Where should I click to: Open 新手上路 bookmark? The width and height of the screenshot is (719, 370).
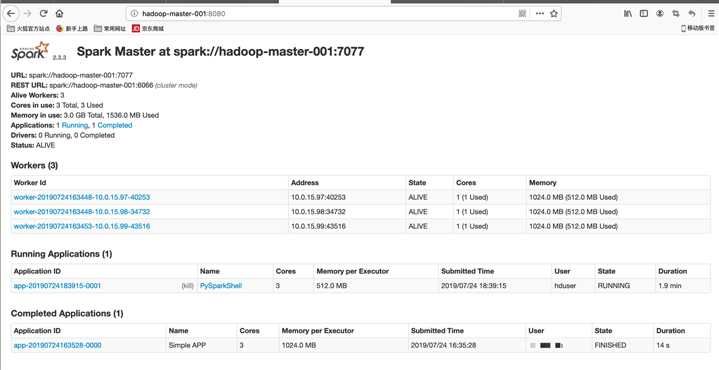click(72, 28)
